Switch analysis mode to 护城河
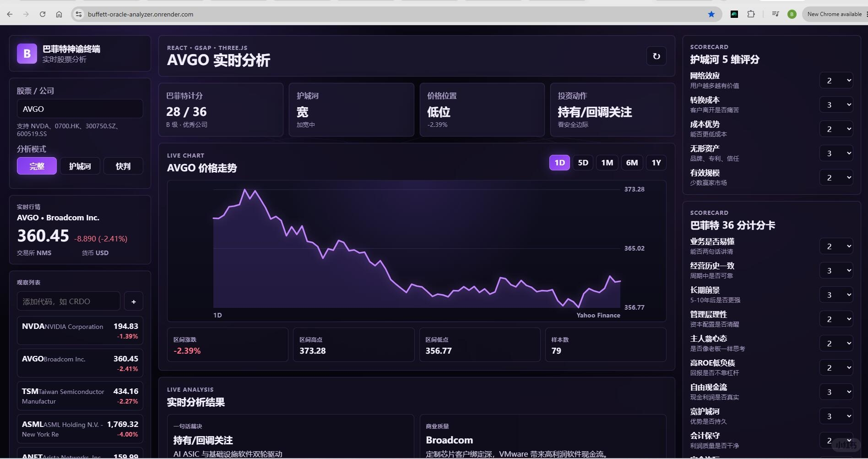The height and width of the screenshot is (459, 868). pos(80,166)
